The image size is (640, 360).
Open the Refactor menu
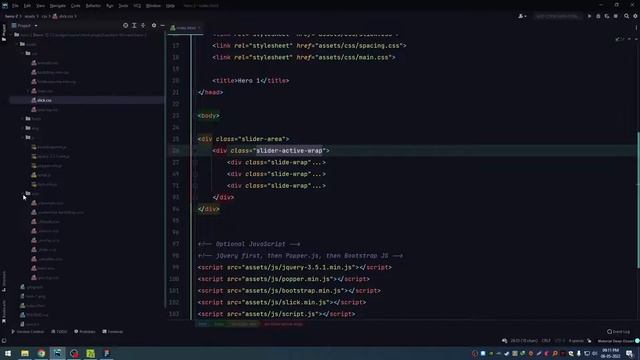pos(93,6)
